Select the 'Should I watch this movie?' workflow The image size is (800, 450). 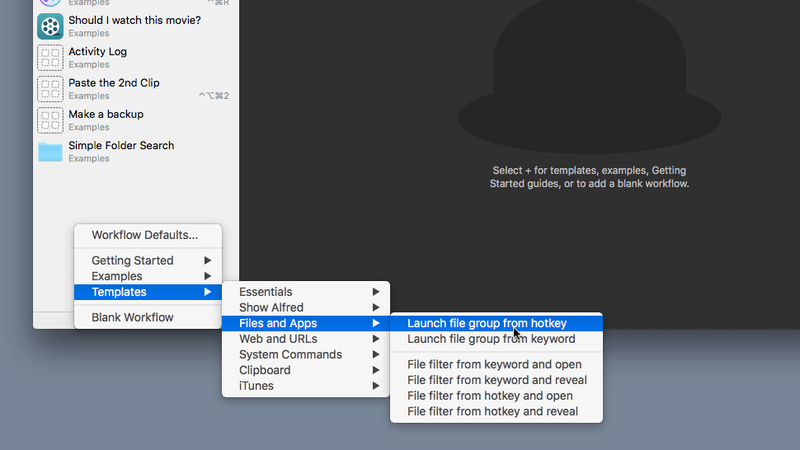coord(136,26)
